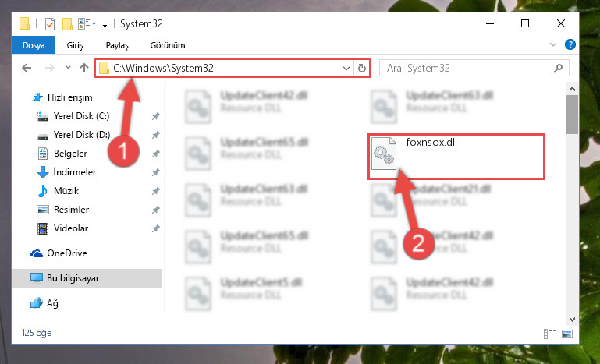Open the Dosya menu tab
The height and width of the screenshot is (364, 600).
tap(34, 45)
